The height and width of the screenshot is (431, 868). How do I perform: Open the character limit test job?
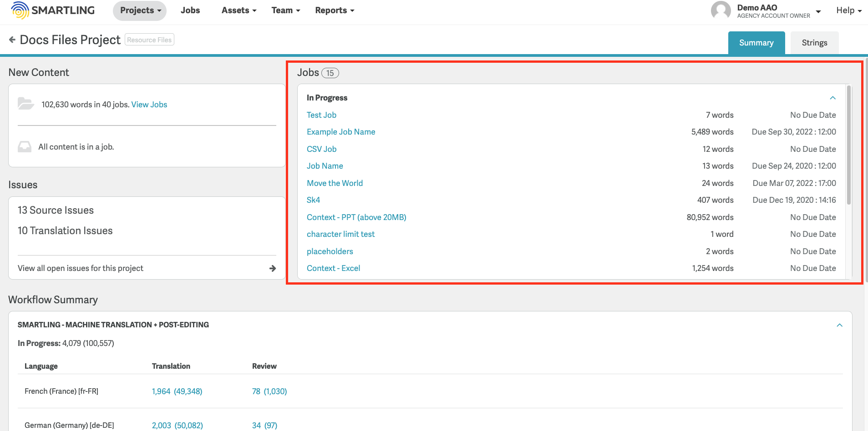pos(340,234)
